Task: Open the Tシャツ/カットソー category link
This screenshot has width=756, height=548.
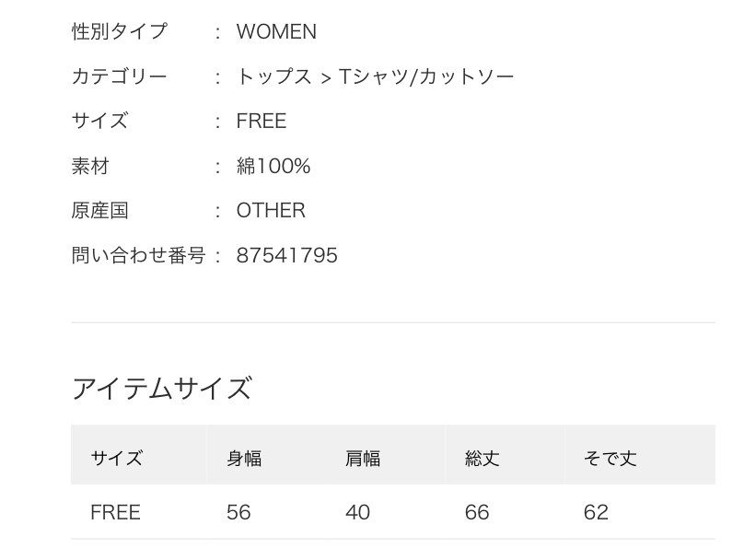Action: pos(426,76)
